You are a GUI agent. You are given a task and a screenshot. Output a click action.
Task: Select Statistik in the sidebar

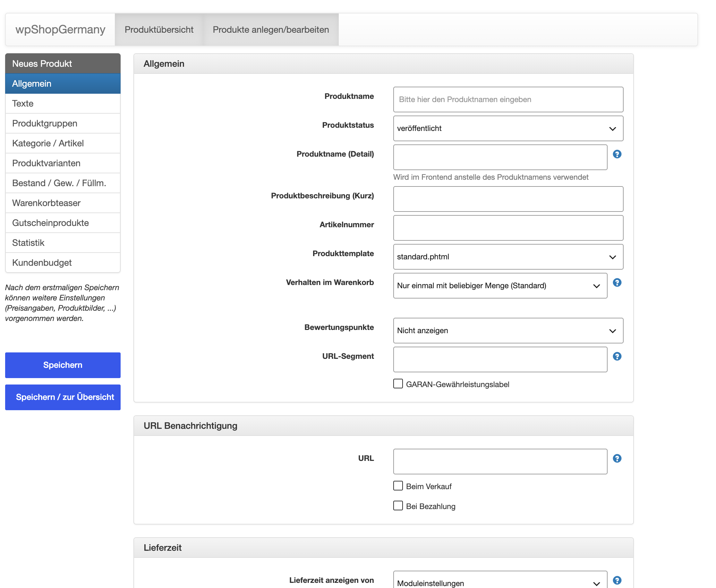[x=63, y=243]
